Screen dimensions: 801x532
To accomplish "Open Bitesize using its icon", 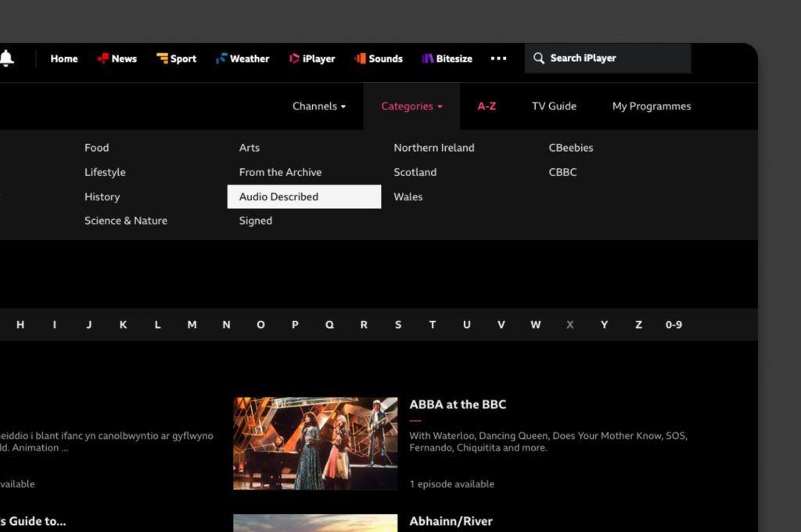I will 427,58.
